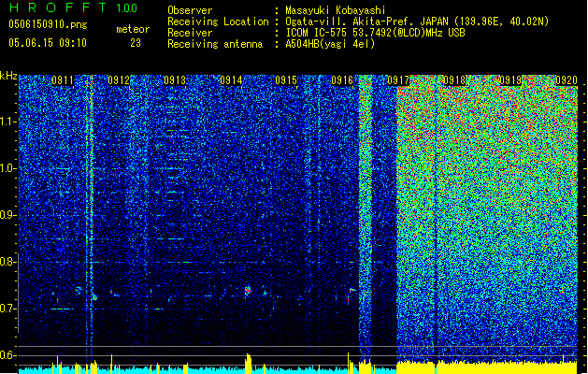Select observer name Masayuki Kobayashi

coord(336,10)
